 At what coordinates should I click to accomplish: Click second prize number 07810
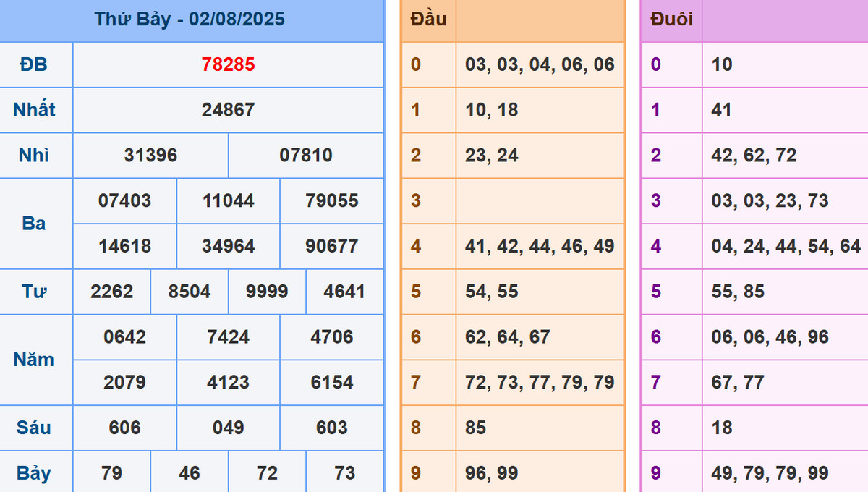point(305,156)
